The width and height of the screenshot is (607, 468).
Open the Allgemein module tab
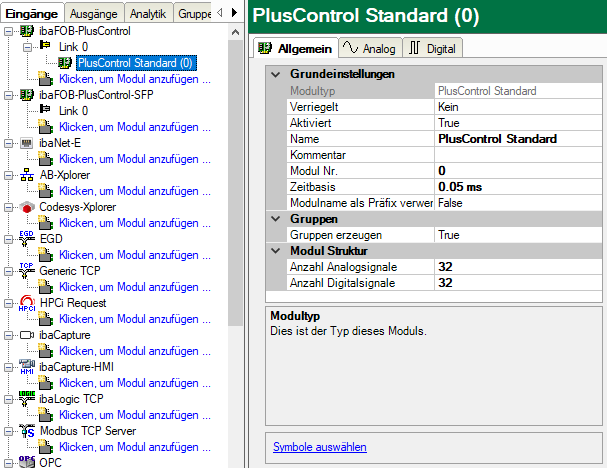click(x=295, y=48)
